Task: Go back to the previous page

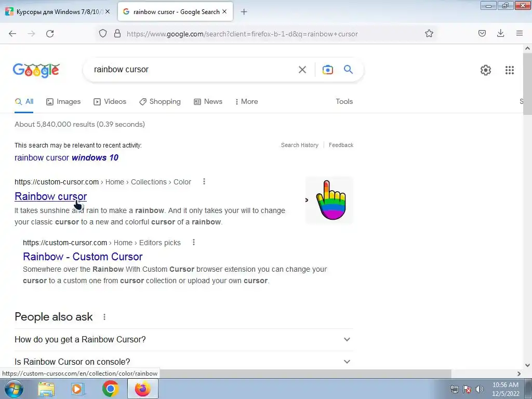Action: point(12,34)
